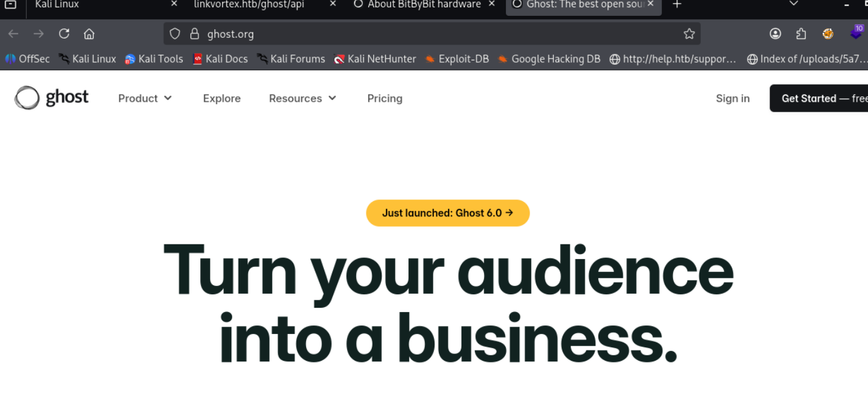The height and width of the screenshot is (401, 868).
Task: Expand the Resources dropdown menu
Action: (303, 98)
